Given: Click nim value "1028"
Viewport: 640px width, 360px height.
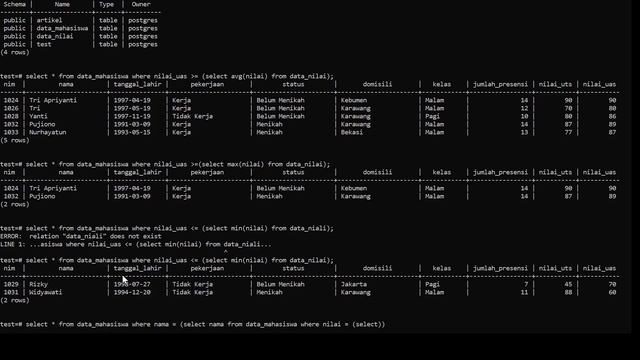Looking at the screenshot, I should 11,116.
